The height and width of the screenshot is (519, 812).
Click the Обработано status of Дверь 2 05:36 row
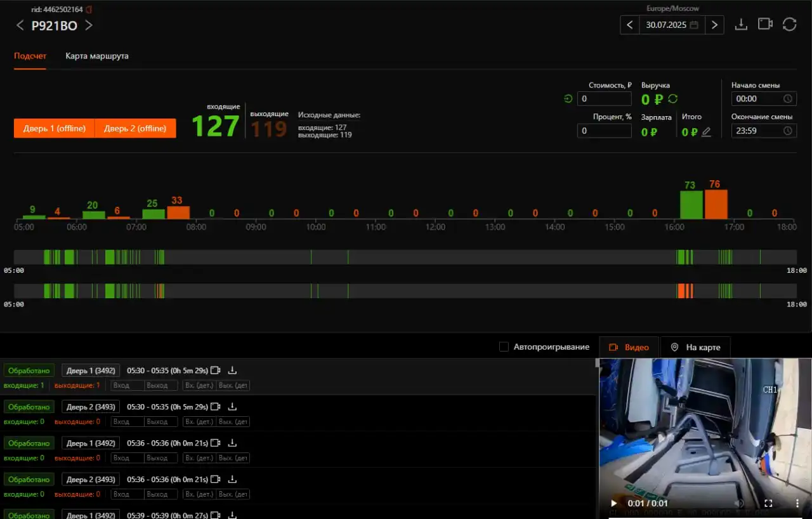(29, 479)
